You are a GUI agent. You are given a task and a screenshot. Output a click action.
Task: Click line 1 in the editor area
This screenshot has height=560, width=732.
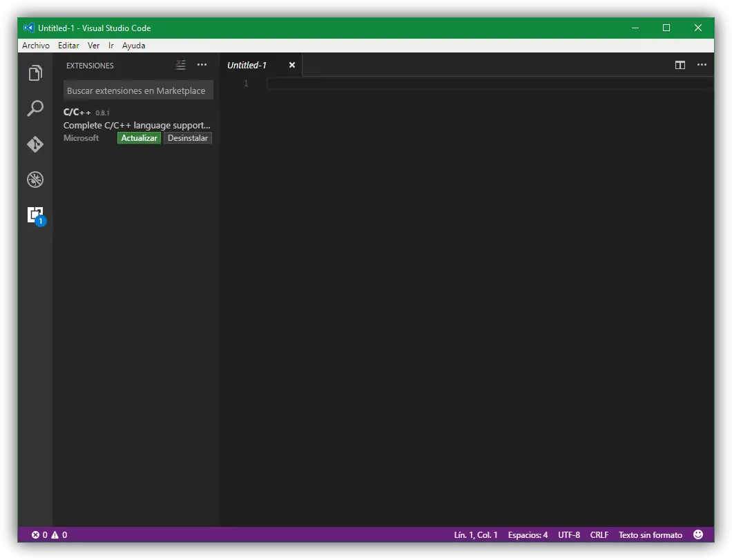[490, 84]
